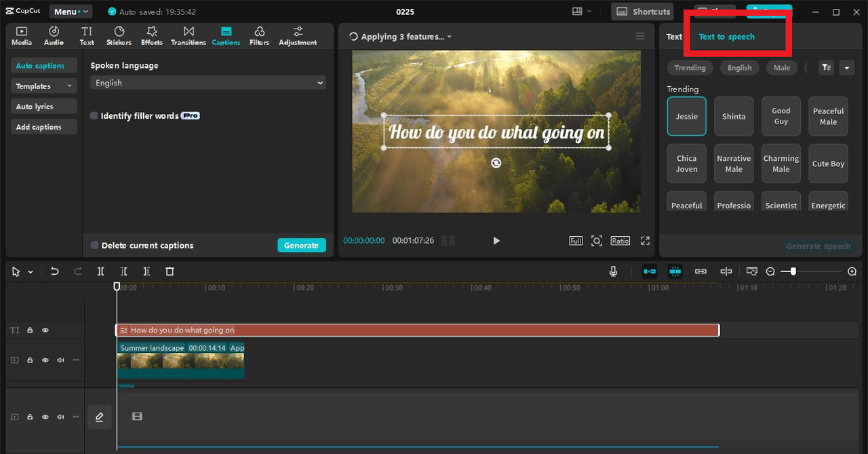Switch to the Text to speech tab
Image resolution: width=868 pixels, height=454 pixels.
726,37
